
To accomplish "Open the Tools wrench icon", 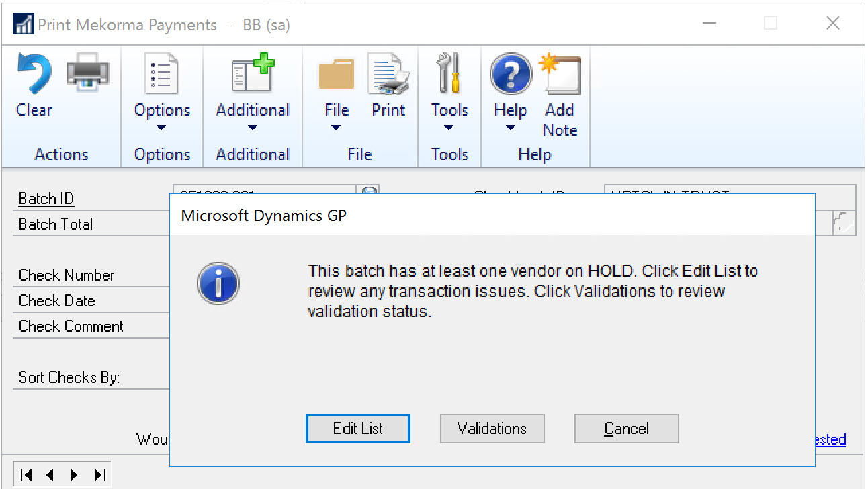I will click(x=449, y=74).
